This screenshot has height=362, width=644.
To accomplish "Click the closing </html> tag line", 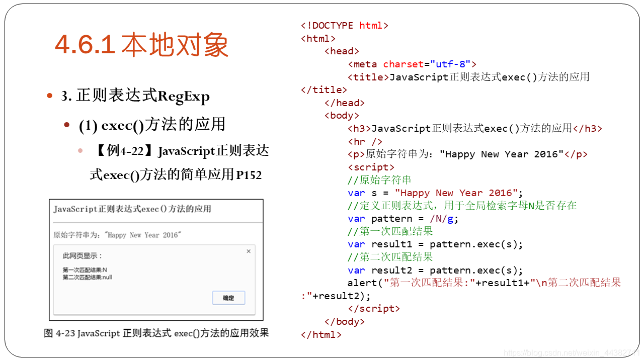I will click(321, 334).
